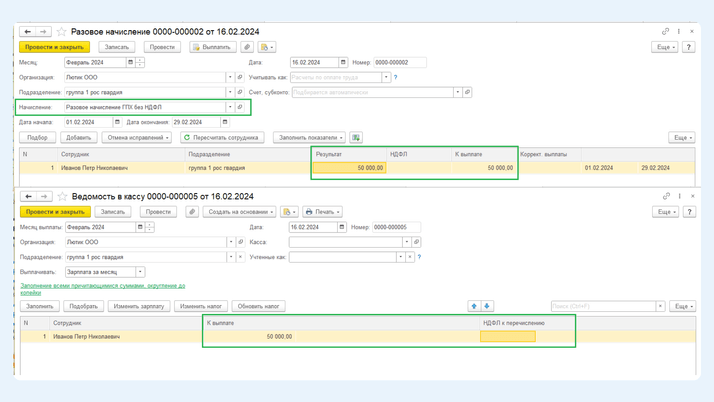The height and width of the screenshot is (402, 714).
Task: Expand the Касса dropdown field
Action: click(x=406, y=242)
